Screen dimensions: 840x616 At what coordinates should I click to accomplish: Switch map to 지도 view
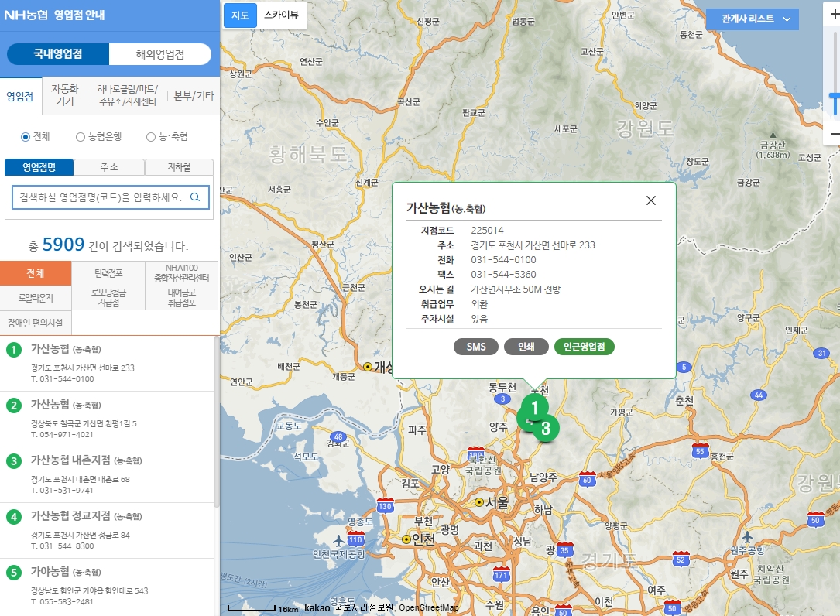pyautogui.click(x=240, y=15)
